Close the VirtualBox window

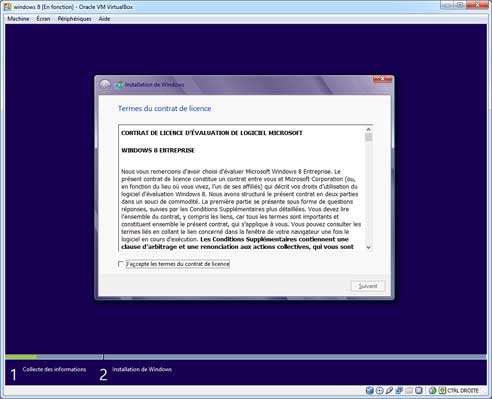click(478, 5)
